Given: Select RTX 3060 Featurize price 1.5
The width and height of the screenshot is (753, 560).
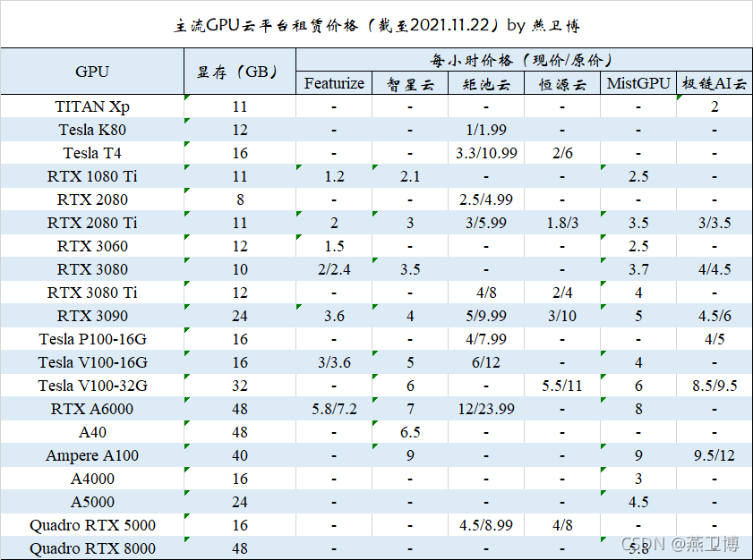Looking at the screenshot, I should pyautogui.click(x=334, y=246).
